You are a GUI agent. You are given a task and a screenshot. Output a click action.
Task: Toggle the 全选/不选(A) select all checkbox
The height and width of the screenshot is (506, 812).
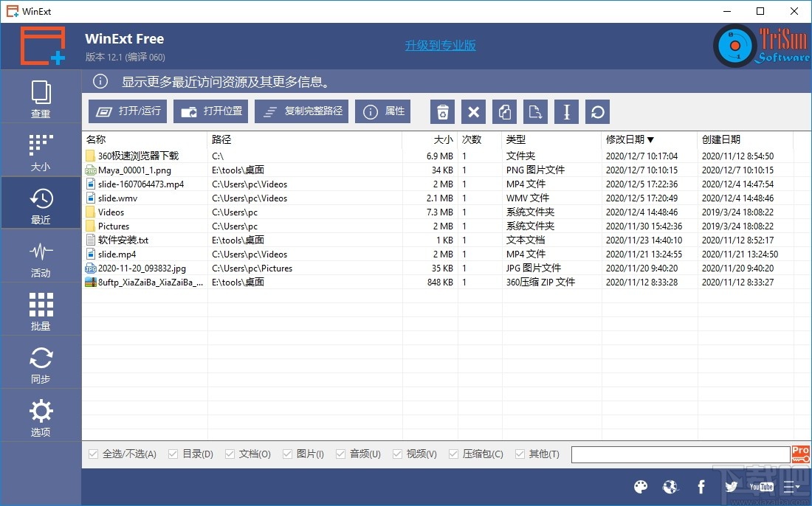click(x=93, y=454)
